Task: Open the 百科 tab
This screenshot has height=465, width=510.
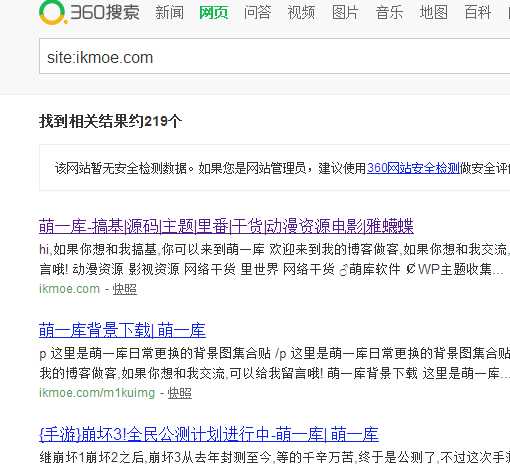Action: pos(477,13)
